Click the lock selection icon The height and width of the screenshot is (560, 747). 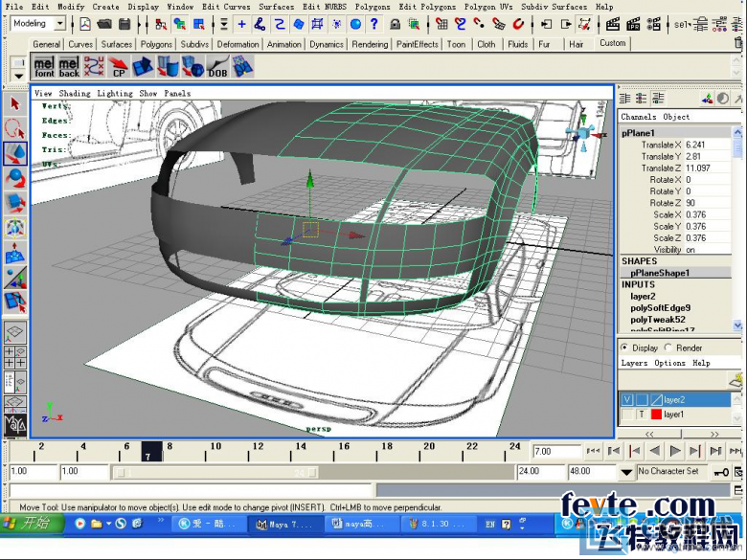coord(395,24)
